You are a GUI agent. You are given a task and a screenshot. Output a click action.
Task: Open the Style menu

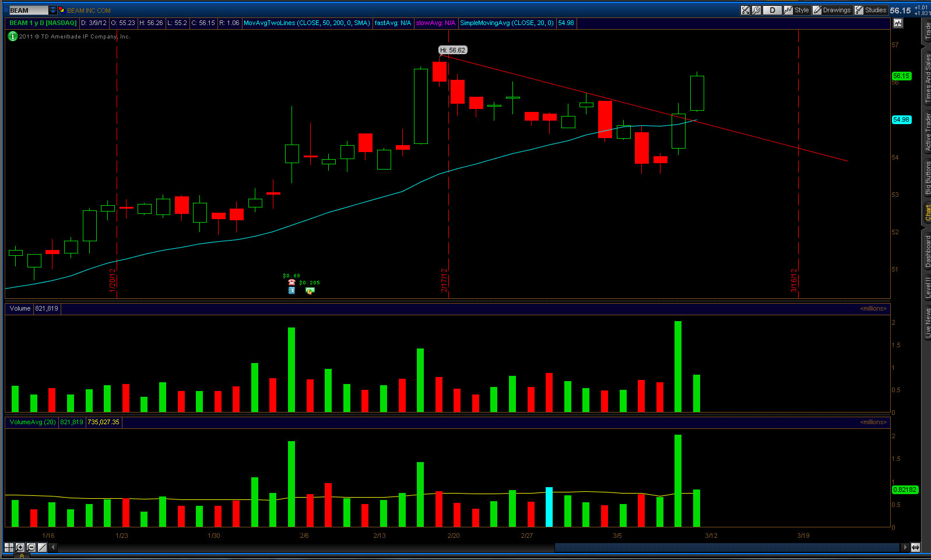[x=797, y=10]
